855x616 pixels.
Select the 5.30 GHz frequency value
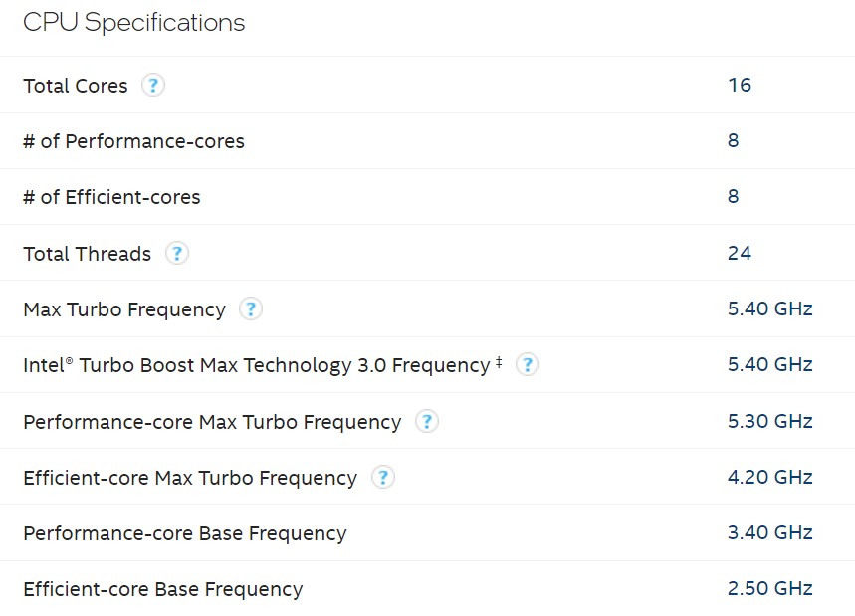click(x=770, y=421)
